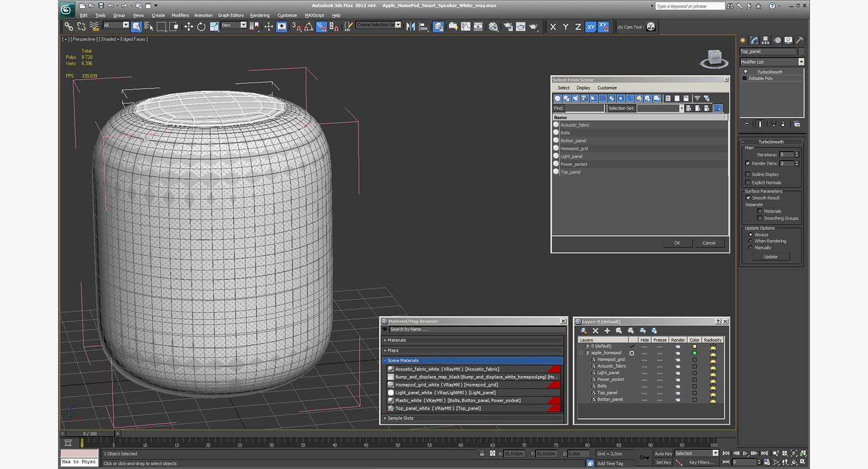The height and width of the screenshot is (469, 868).
Task: Expand the Materials group in Material Browser
Action: coord(473,340)
